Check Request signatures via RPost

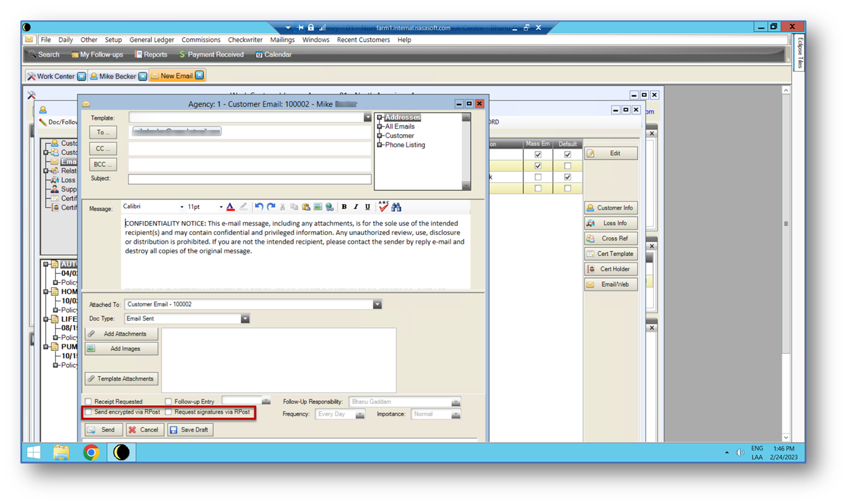coord(169,412)
